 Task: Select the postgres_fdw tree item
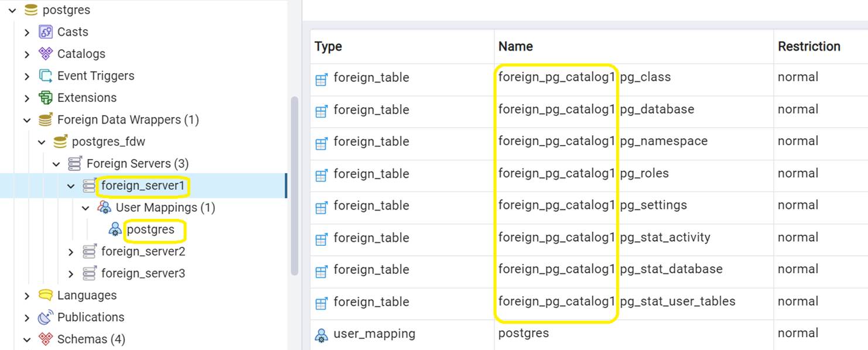tap(108, 142)
